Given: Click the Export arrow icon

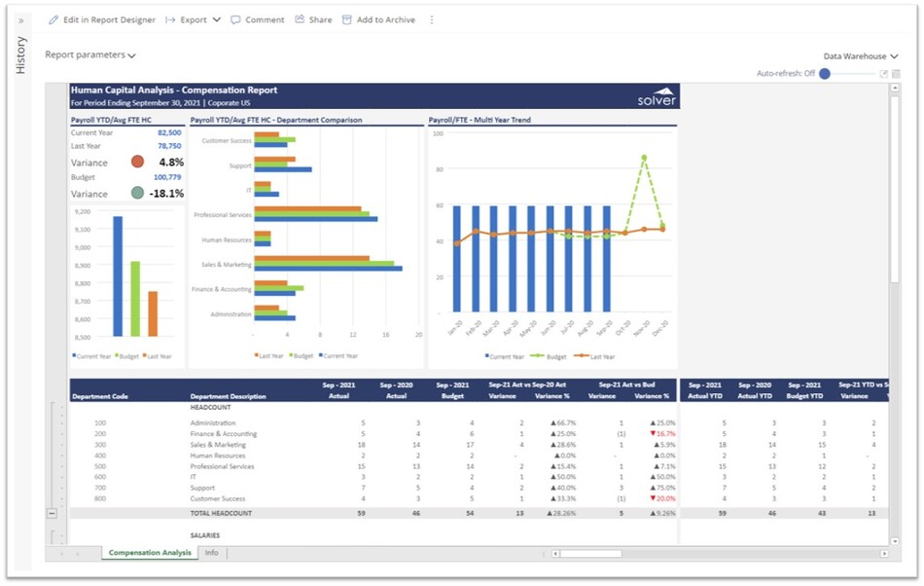Looking at the screenshot, I should click(x=170, y=19).
